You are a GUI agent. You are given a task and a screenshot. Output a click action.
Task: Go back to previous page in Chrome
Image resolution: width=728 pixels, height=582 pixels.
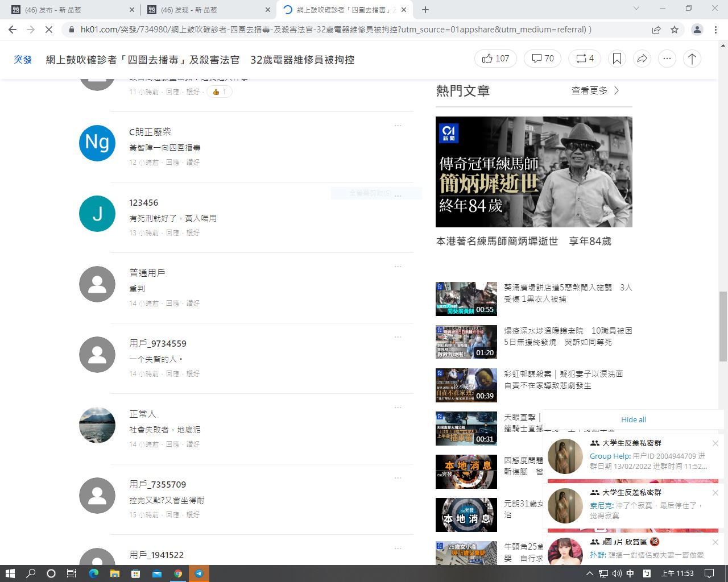(x=13, y=30)
